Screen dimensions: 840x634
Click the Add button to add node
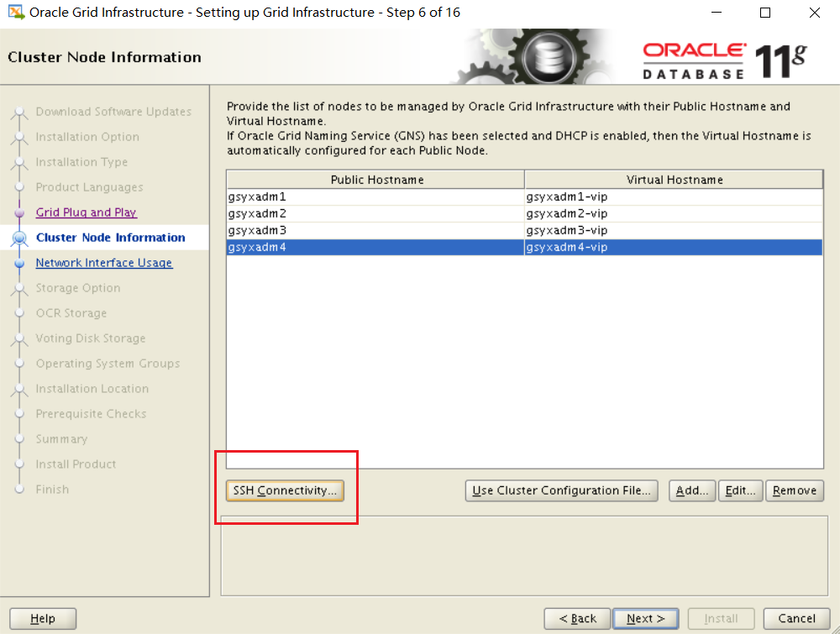691,490
